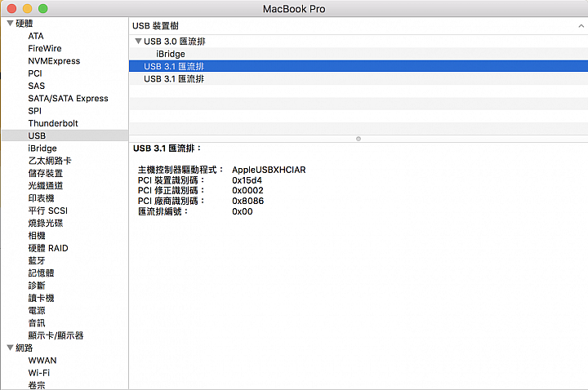Click the highlighted USB 3.1 匯流排 row

click(x=359, y=66)
